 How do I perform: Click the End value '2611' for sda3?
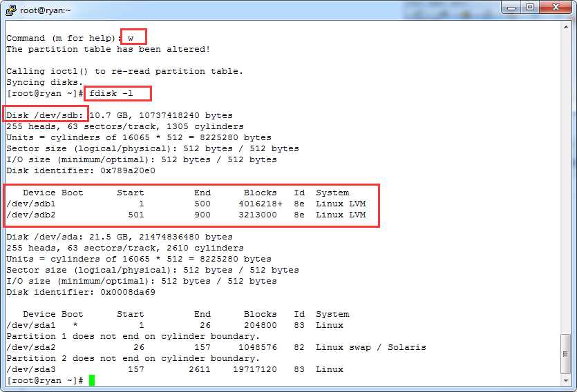click(200, 369)
